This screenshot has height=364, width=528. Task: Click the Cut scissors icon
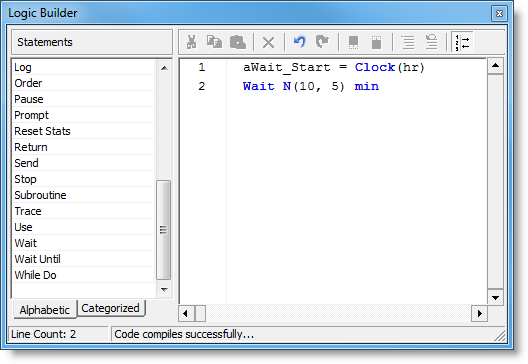192,42
